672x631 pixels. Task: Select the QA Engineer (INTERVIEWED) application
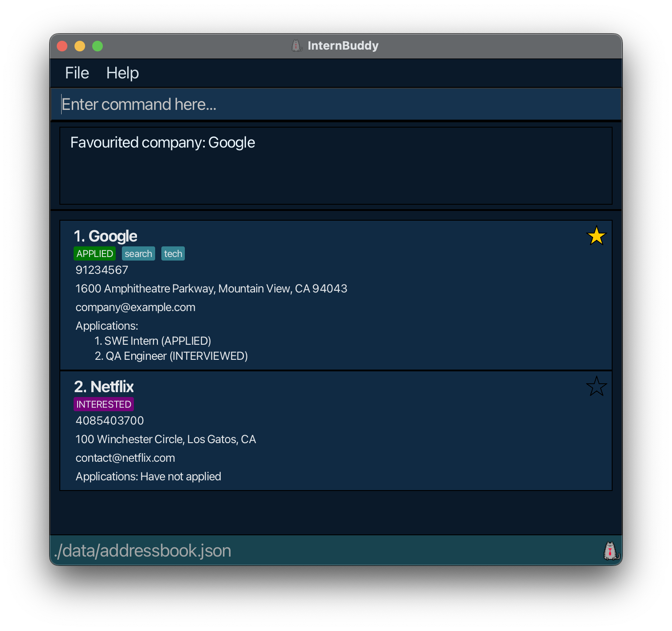[171, 356]
